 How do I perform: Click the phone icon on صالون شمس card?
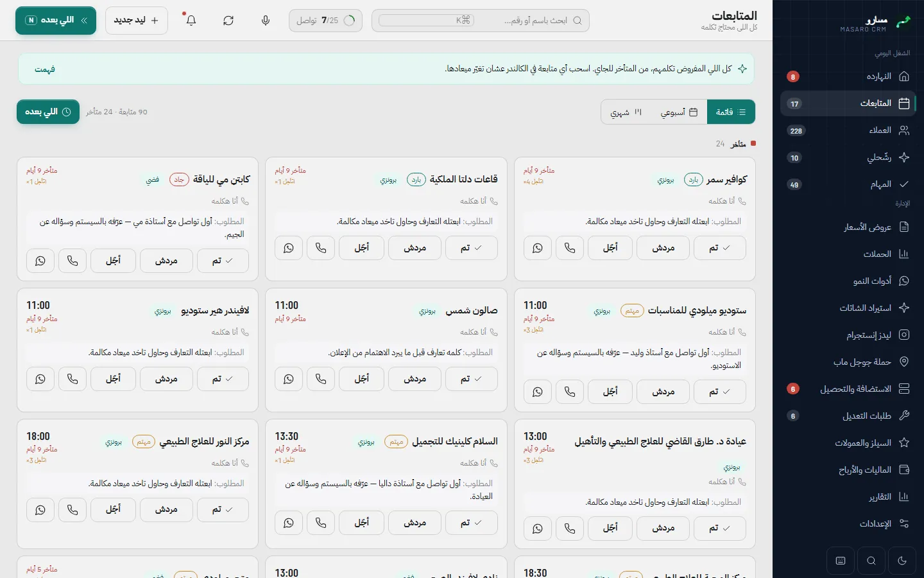tap(321, 379)
